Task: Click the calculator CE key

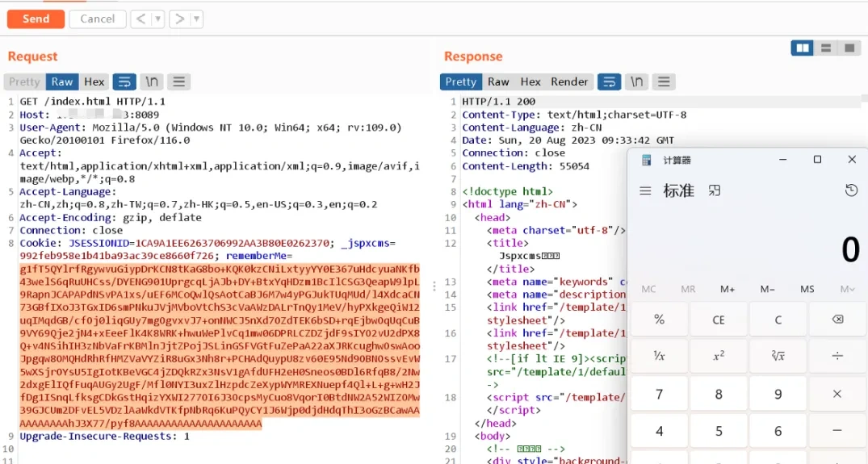Action: [x=719, y=320]
